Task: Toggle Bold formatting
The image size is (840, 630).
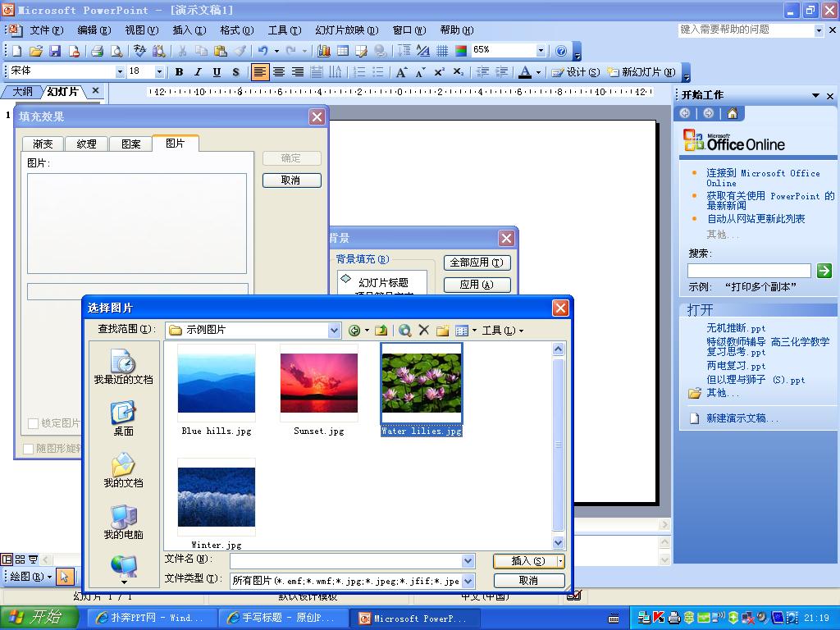Action: click(179, 72)
